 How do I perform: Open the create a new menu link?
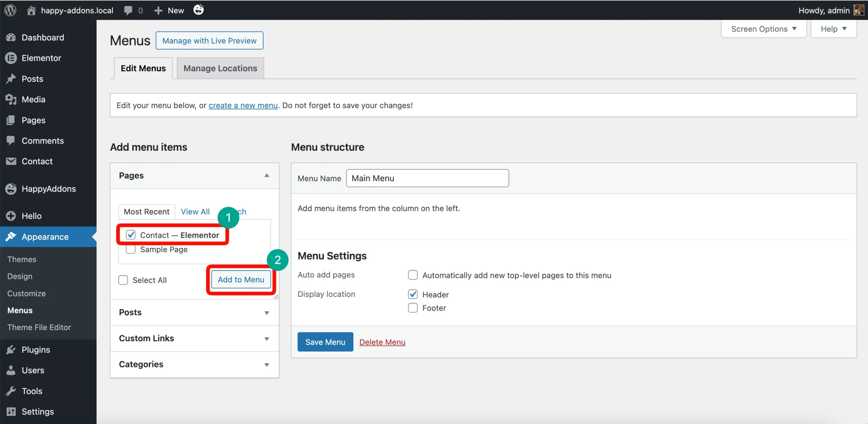(243, 105)
